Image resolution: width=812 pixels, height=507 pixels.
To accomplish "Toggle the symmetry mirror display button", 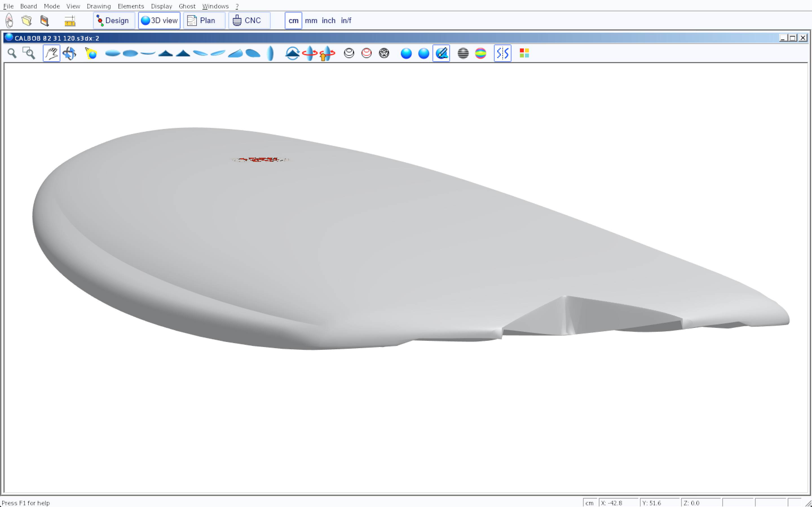I will point(502,53).
